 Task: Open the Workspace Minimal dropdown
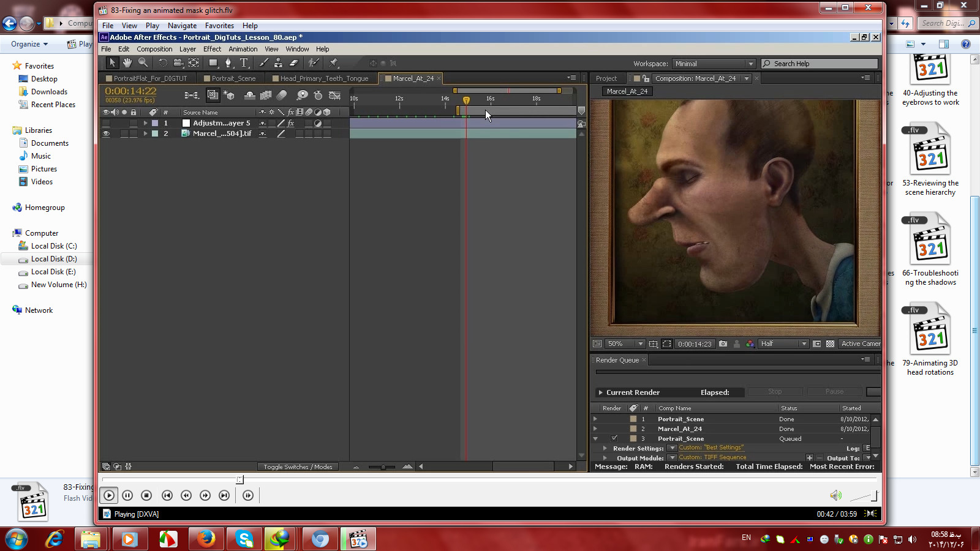coord(714,64)
